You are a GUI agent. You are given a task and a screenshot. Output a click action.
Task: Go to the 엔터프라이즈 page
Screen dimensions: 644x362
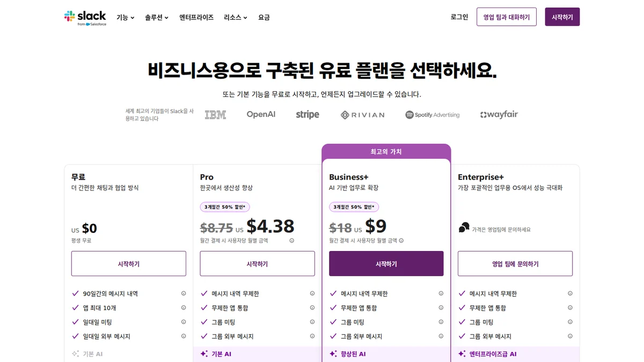(x=196, y=17)
